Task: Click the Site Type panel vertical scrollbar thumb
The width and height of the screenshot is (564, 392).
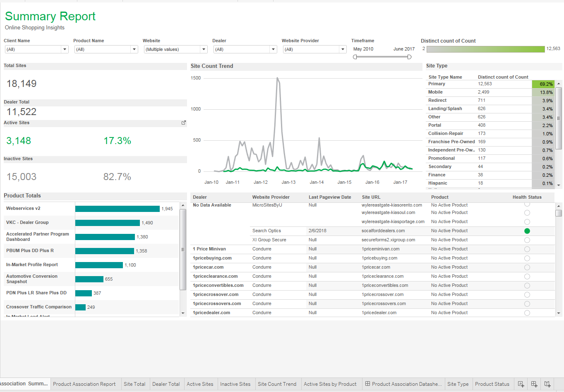Action: pos(559,118)
